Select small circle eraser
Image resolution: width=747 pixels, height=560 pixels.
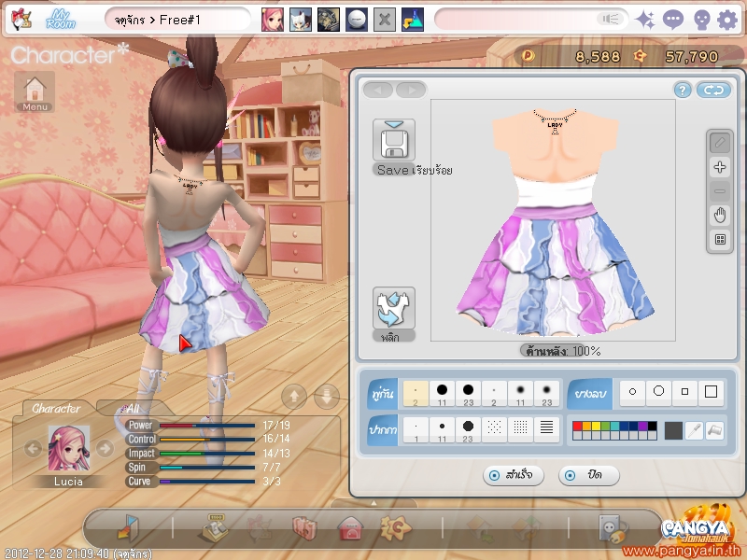point(632,392)
